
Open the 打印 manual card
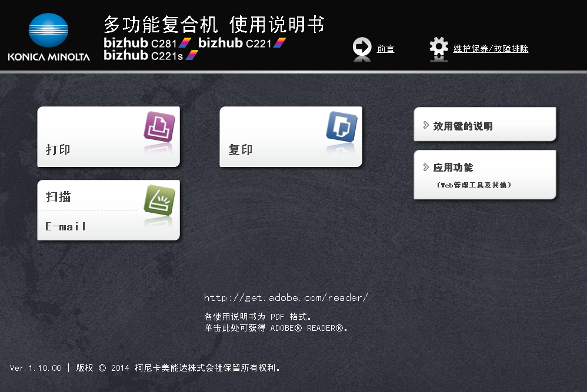[109, 136]
